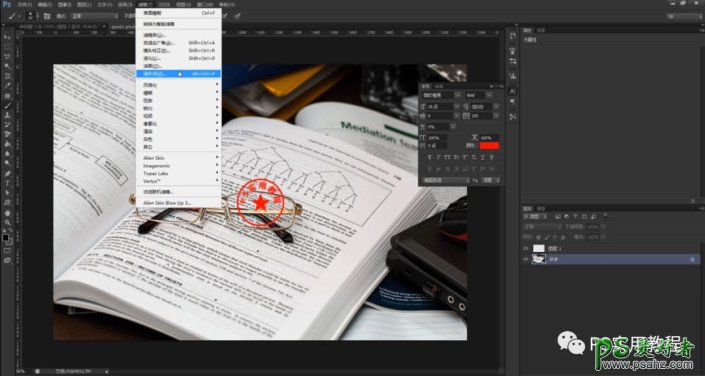
Task: Open the red text color swatch
Action: [x=489, y=146]
